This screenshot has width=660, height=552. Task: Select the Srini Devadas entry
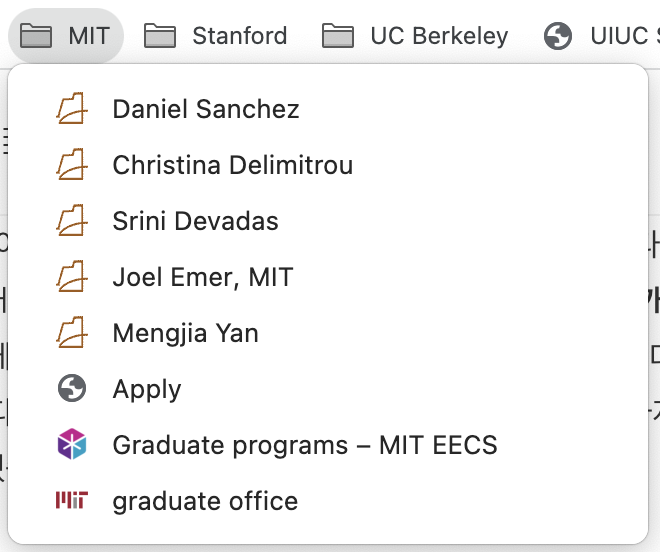(328, 221)
